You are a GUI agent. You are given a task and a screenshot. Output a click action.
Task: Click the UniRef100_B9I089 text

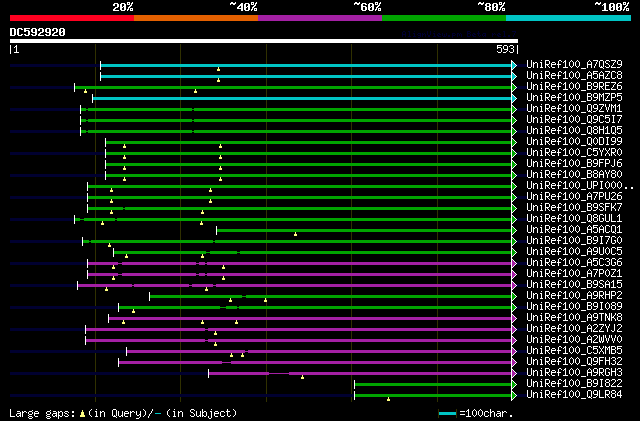[574, 307]
